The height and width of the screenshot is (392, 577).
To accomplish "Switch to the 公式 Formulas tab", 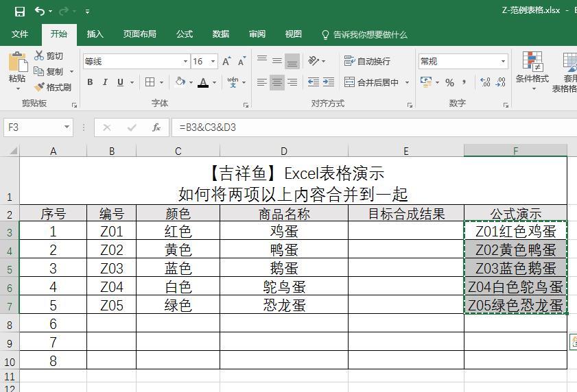I will pyautogui.click(x=185, y=34).
